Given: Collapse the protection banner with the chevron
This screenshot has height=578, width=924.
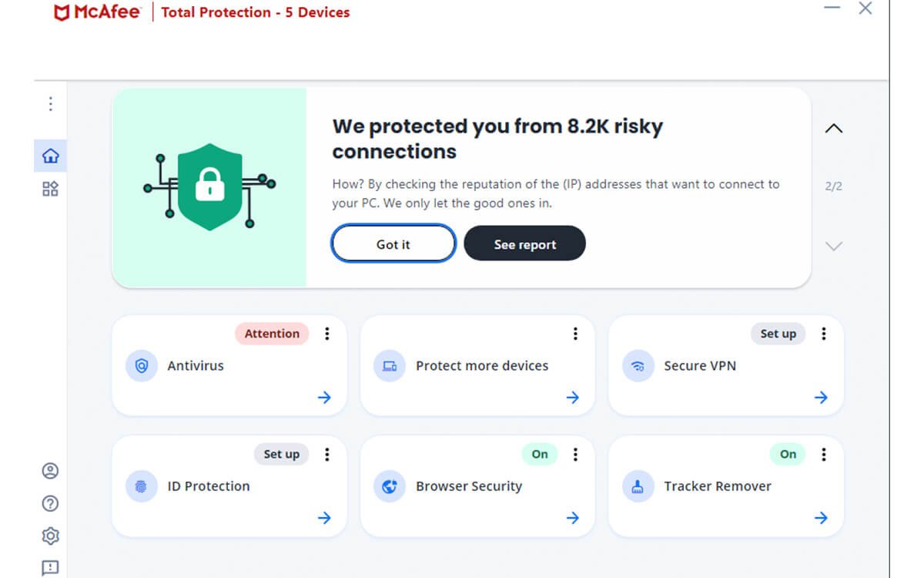Looking at the screenshot, I should [x=834, y=129].
